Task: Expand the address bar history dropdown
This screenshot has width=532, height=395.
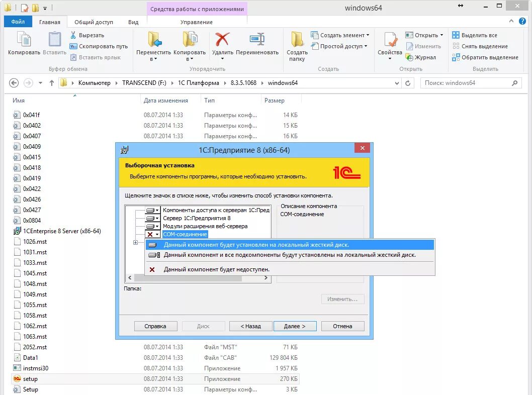Action: (397, 83)
